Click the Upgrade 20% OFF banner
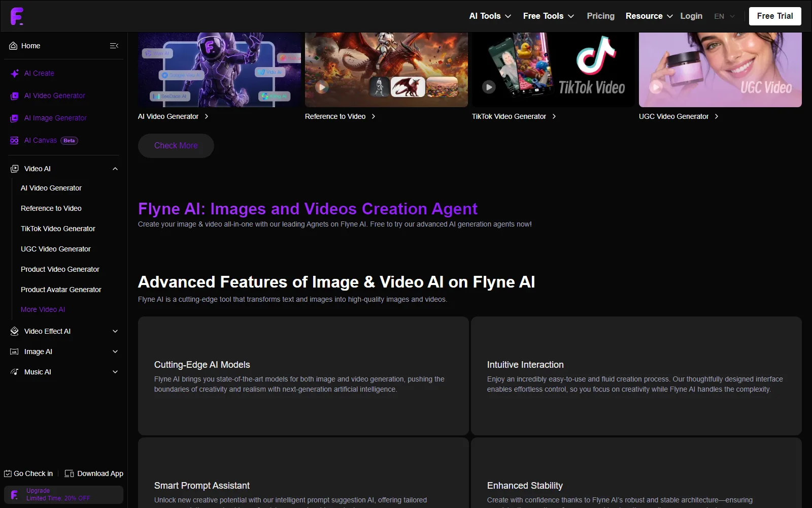 click(x=63, y=495)
